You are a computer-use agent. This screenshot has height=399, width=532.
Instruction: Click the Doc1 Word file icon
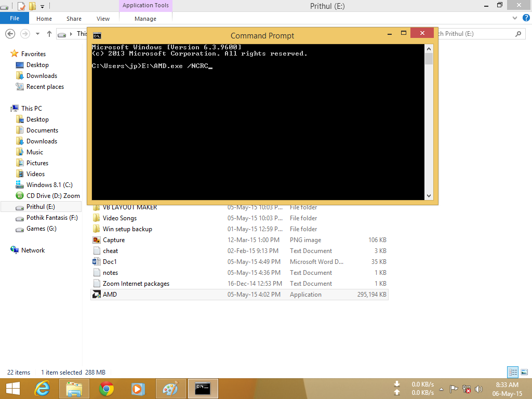pyautogui.click(x=97, y=262)
